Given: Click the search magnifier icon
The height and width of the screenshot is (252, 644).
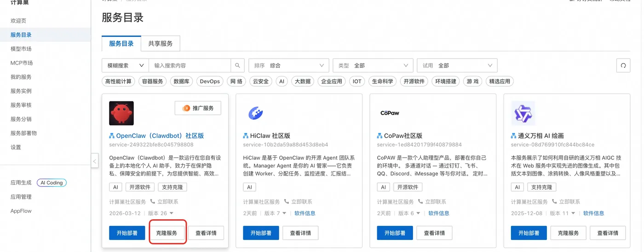Looking at the screenshot, I should click(x=237, y=65).
